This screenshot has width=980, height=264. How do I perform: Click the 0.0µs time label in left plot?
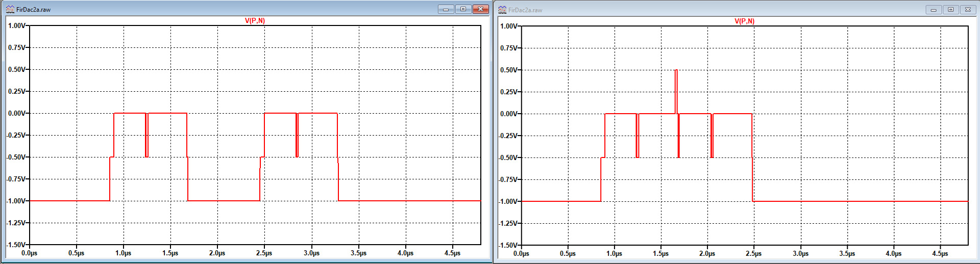point(30,253)
